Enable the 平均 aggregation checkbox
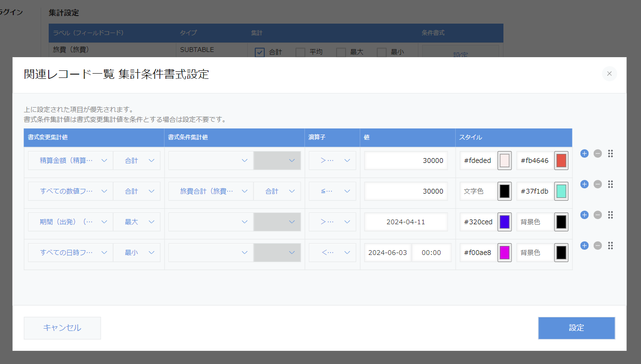 click(300, 52)
